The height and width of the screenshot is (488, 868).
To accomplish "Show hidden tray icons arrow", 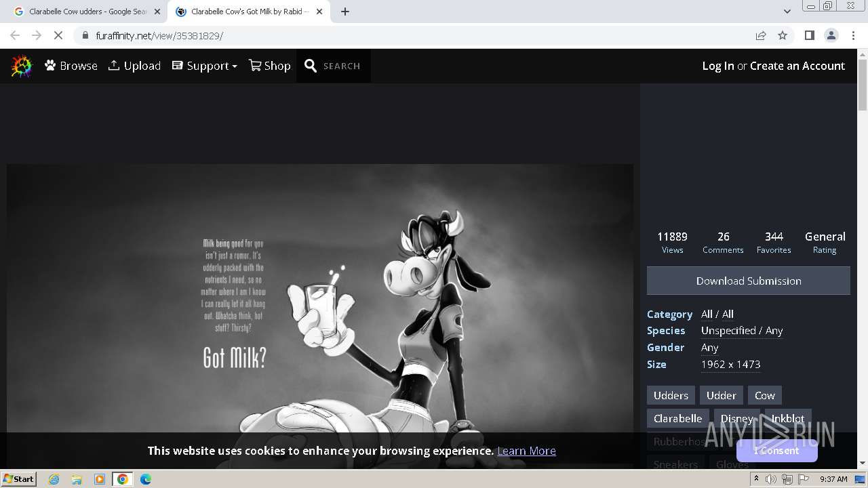I will [x=756, y=479].
